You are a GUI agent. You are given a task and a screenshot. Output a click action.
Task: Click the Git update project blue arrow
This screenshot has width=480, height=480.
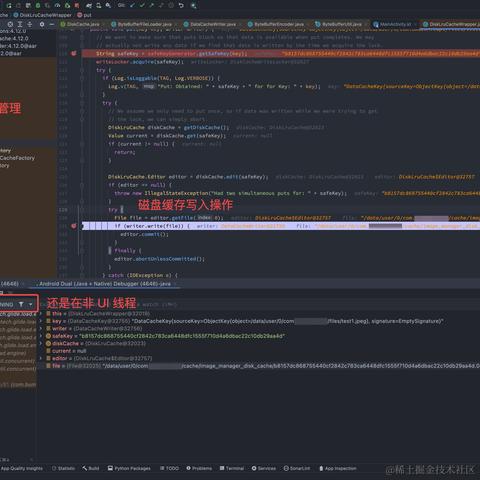(132, 5)
